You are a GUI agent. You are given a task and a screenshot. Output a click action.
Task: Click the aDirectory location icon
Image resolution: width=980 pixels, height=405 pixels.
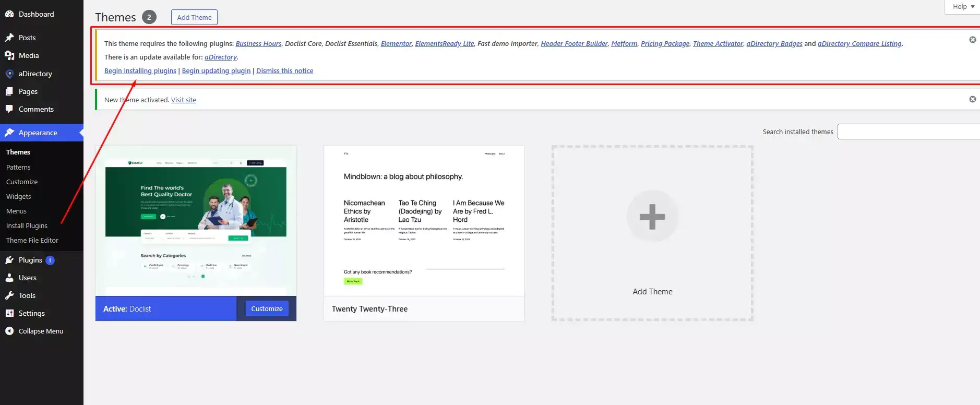(x=9, y=74)
